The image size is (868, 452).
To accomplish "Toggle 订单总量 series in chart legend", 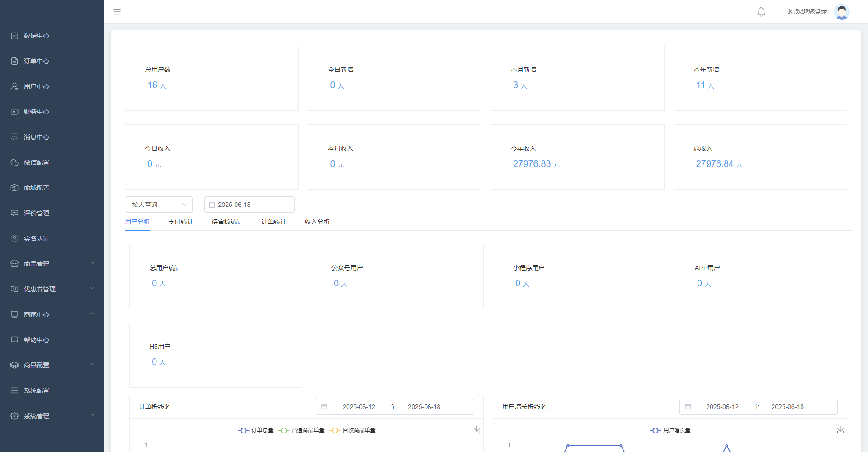I will pos(256,430).
